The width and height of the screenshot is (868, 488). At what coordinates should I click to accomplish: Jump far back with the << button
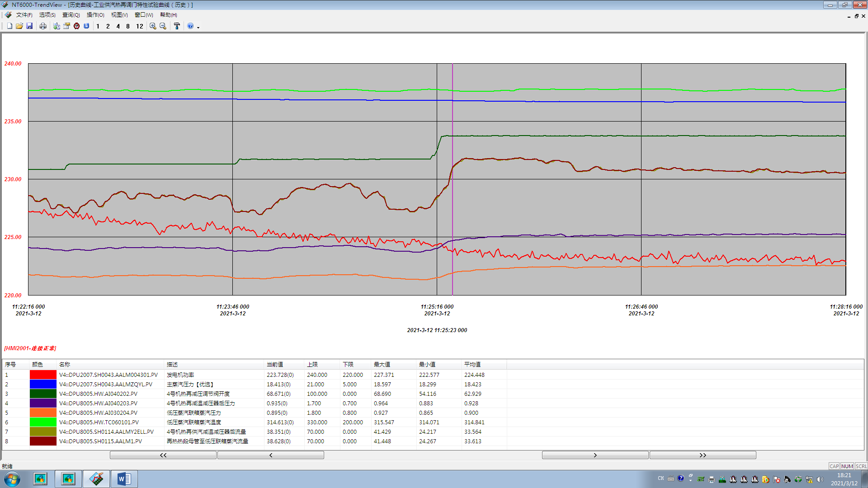(163, 455)
